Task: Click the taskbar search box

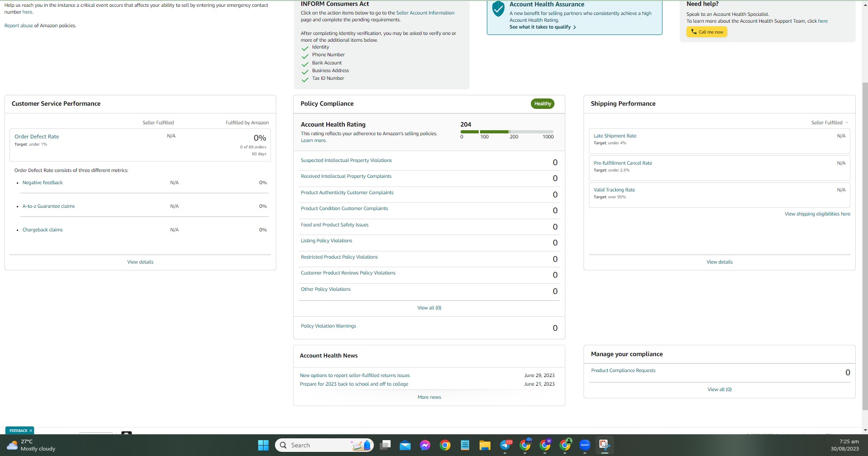Action: point(324,445)
